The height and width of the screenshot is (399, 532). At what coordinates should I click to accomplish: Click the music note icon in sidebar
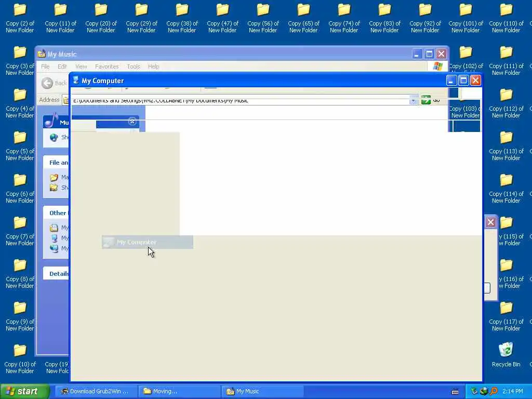point(51,121)
